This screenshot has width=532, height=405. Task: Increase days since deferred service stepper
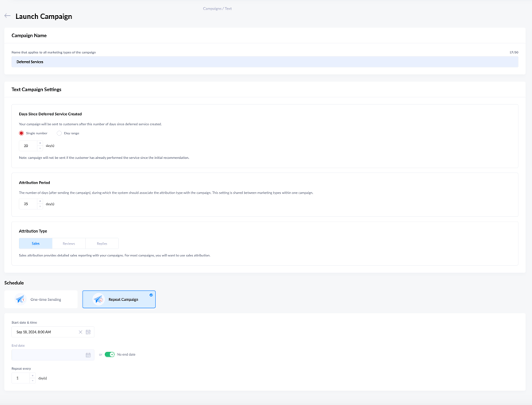point(40,144)
